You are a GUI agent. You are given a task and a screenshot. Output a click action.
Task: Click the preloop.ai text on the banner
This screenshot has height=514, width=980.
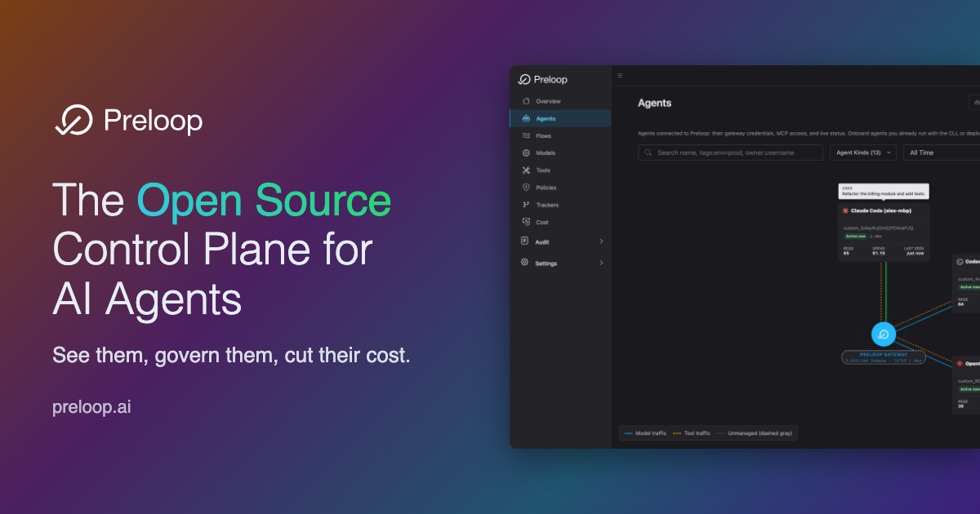pos(91,406)
